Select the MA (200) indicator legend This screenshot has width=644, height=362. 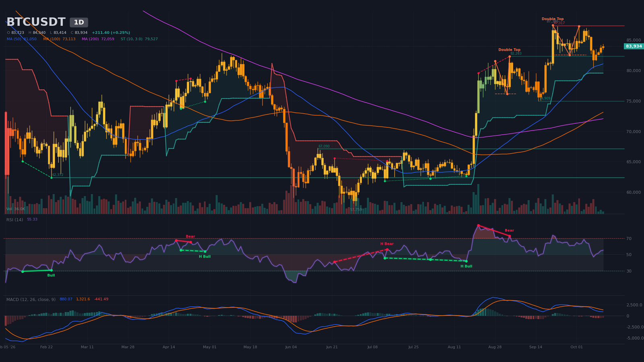pos(98,39)
